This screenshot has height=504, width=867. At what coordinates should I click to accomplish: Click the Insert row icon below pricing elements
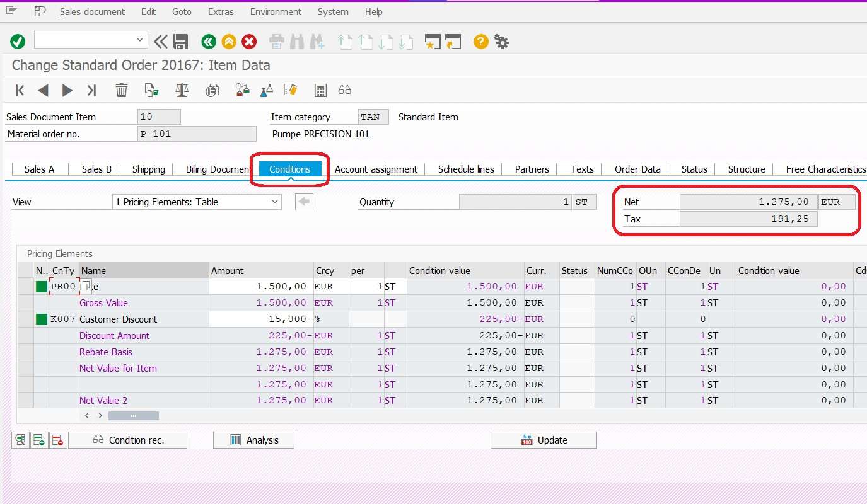[x=38, y=440]
